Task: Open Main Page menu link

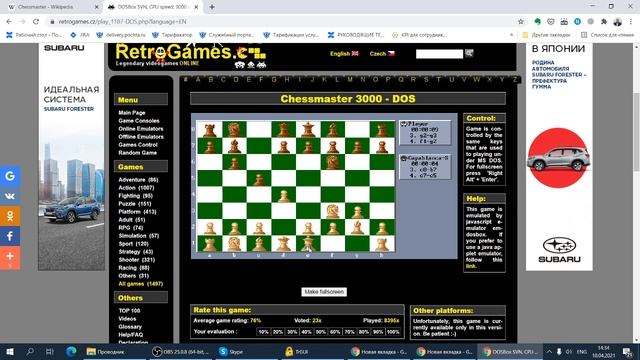Action: click(131, 113)
